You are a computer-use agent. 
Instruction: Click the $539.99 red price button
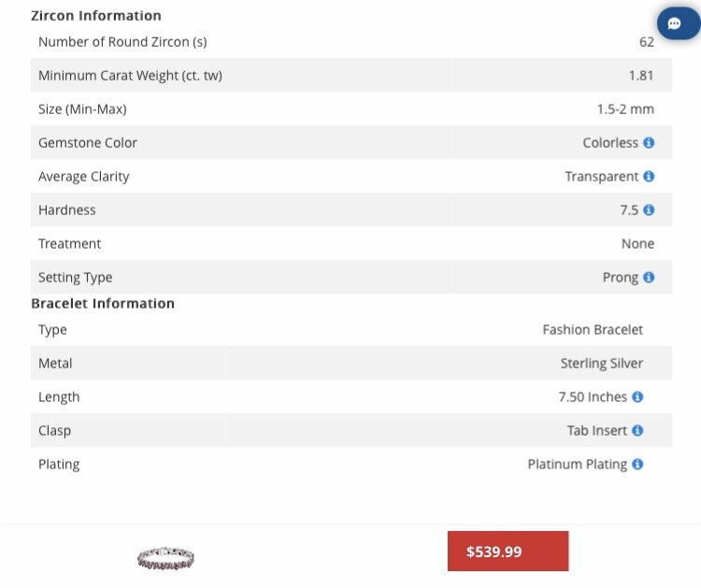[508, 551]
